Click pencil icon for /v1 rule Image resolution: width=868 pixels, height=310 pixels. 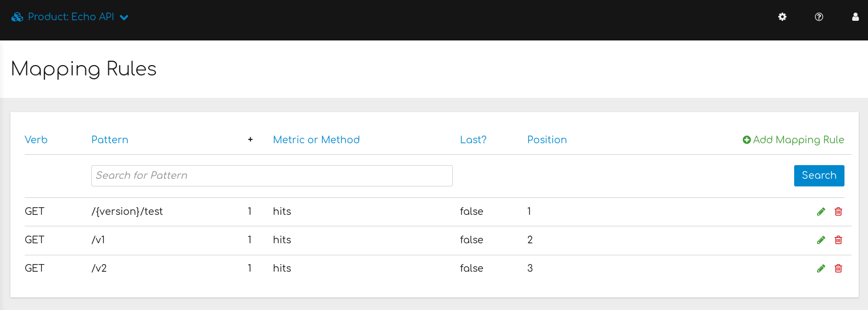(821, 240)
